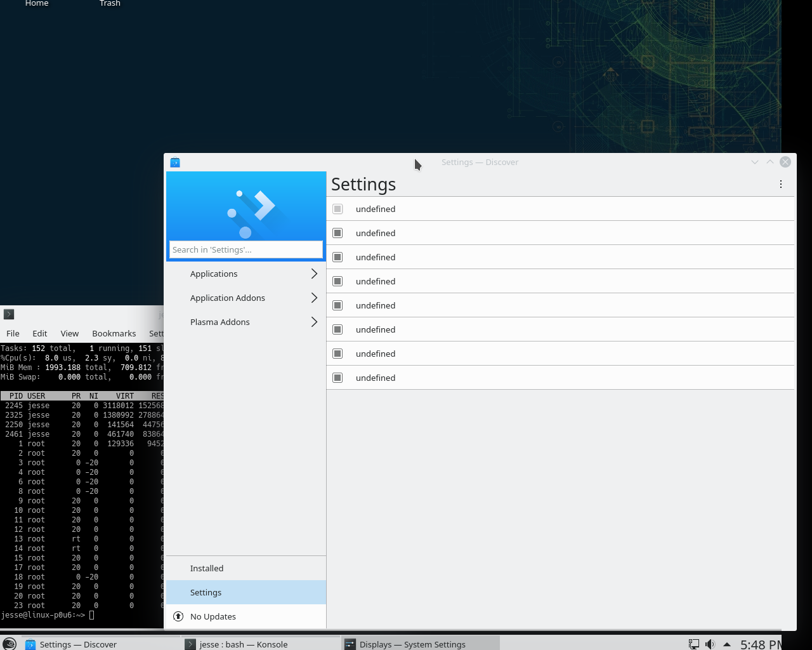Screen dimensions: 812x650
Task: Open the Edit menu in Konsole
Action: click(40, 333)
